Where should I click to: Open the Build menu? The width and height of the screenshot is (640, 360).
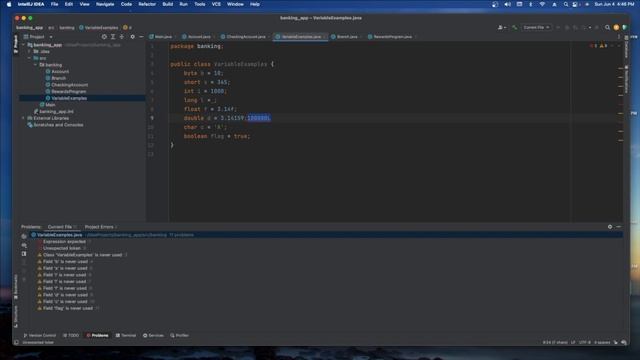tap(167, 4)
